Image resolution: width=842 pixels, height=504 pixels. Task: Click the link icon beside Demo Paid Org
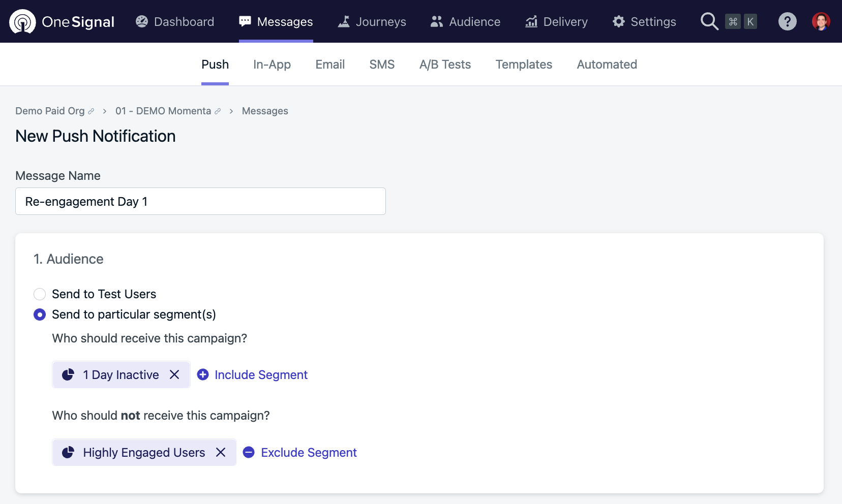(91, 111)
